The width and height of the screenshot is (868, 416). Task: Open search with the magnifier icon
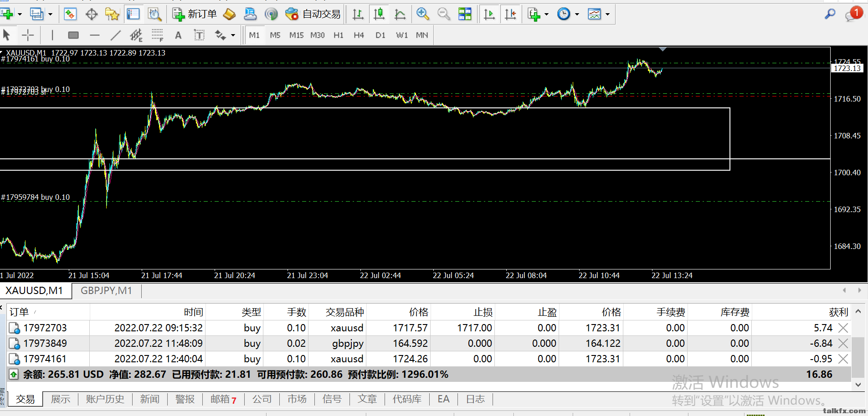[x=830, y=14]
